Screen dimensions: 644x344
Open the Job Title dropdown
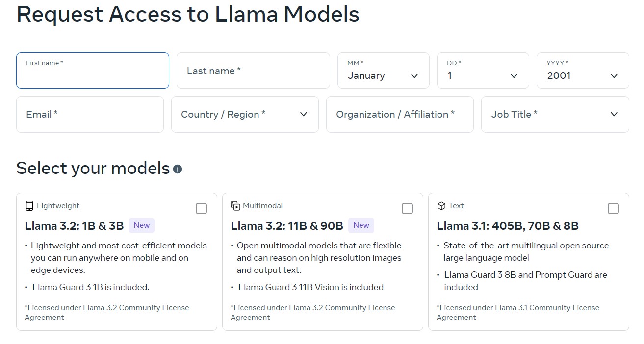tap(555, 114)
